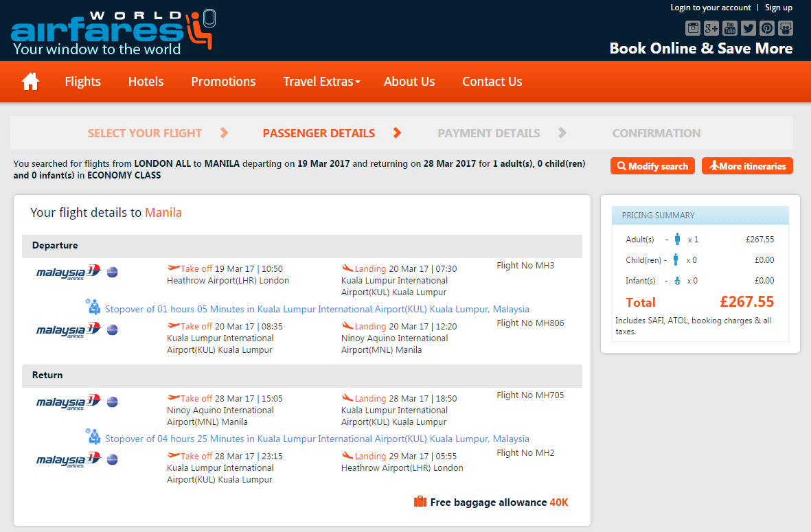This screenshot has height=532, width=811.
Task: Click the World Airfares logo
Action: (x=113, y=32)
